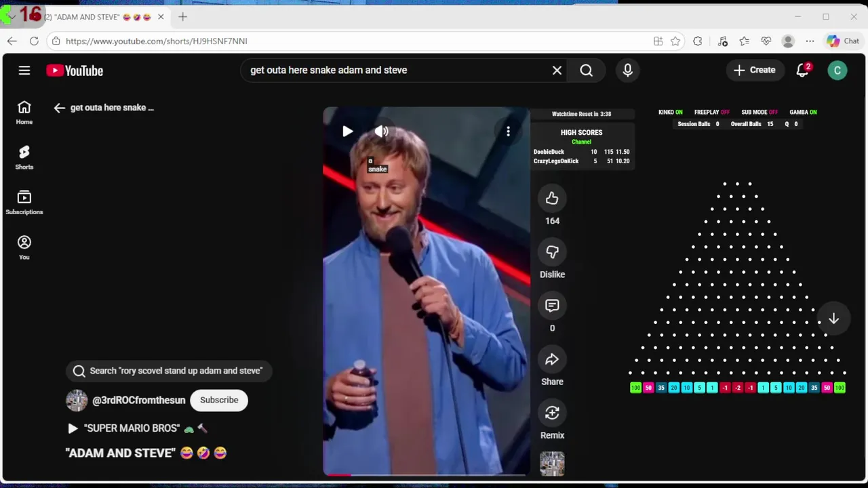Image resolution: width=868 pixels, height=488 pixels.
Task: Remix this Short
Action: (x=552, y=413)
